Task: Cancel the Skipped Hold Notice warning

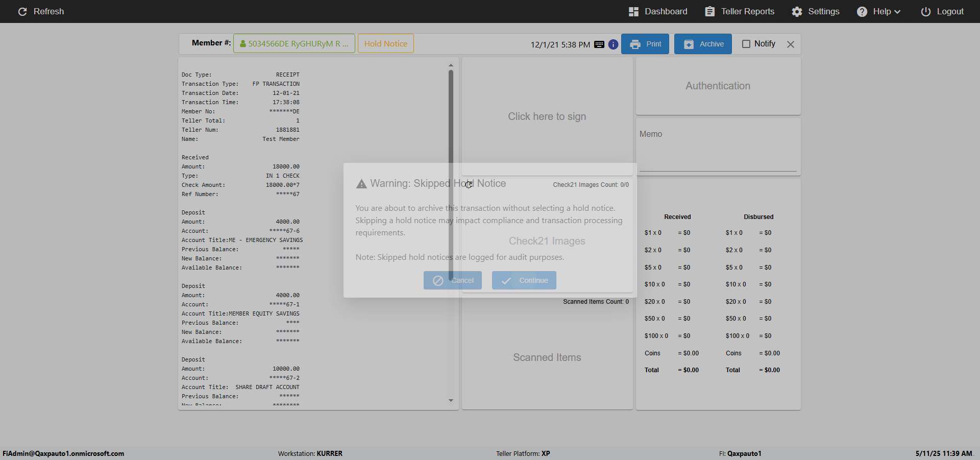Action: pyautogui.click(x=453, y=280)
